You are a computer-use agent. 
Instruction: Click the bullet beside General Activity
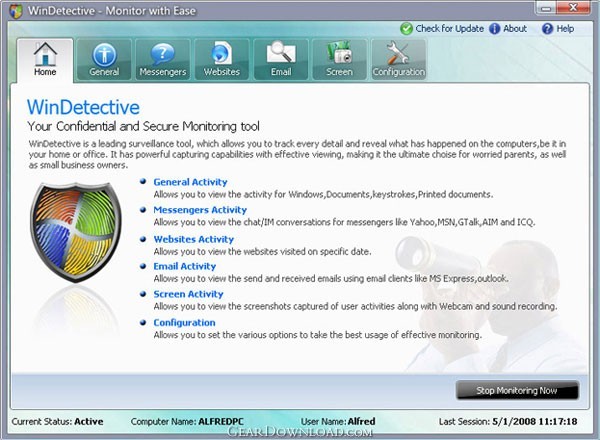point(143,182)
